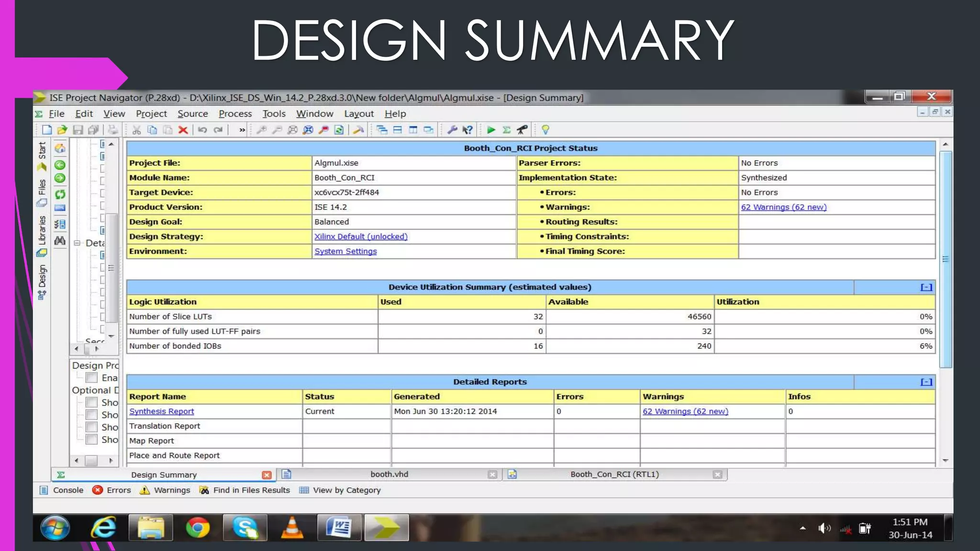Viewport: 980px width, 551px height.
Task: Click the Zoom Out magnifier icon
Action: click(x=277, y=130)
